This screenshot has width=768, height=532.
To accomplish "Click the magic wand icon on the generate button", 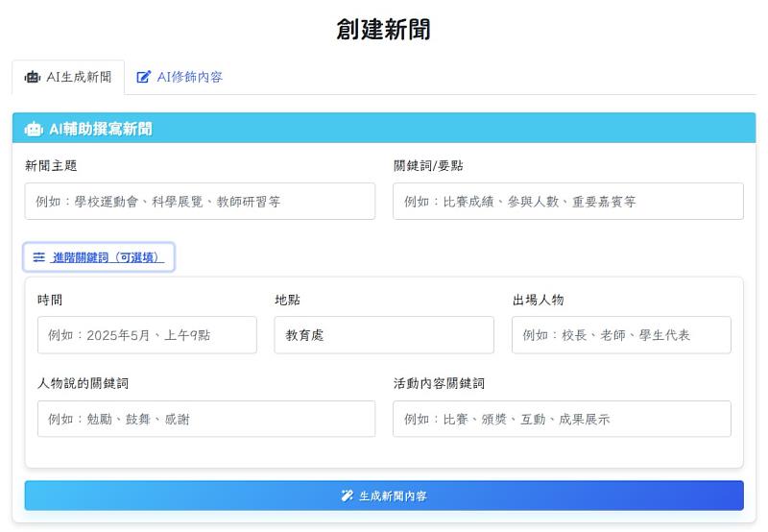I will coord(348,496).
